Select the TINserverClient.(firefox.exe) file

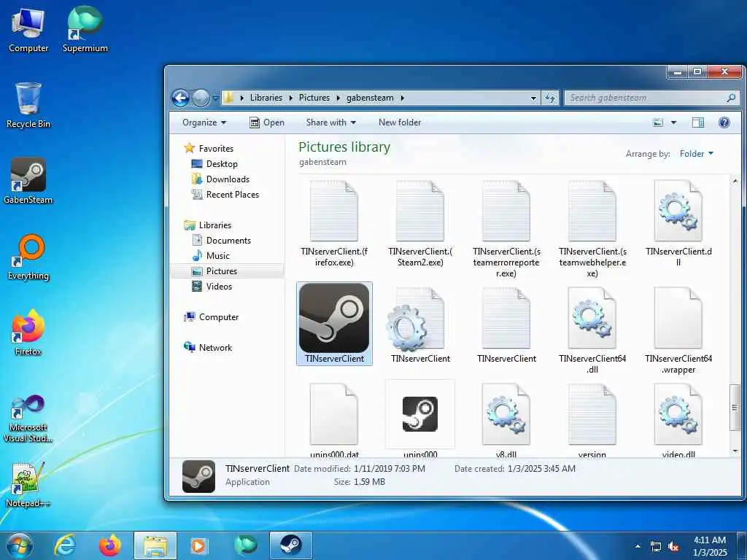pyautogui.click(x=334, y=224)
